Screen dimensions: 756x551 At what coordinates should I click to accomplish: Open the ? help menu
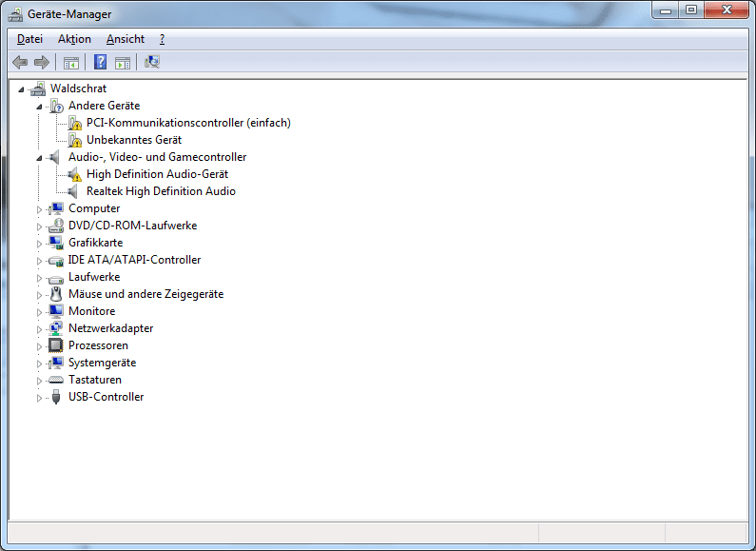point(162,39)
